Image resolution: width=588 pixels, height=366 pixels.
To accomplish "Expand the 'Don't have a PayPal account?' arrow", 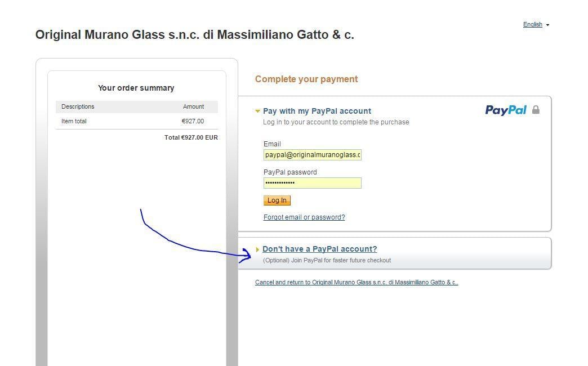I will coord(258,249).
